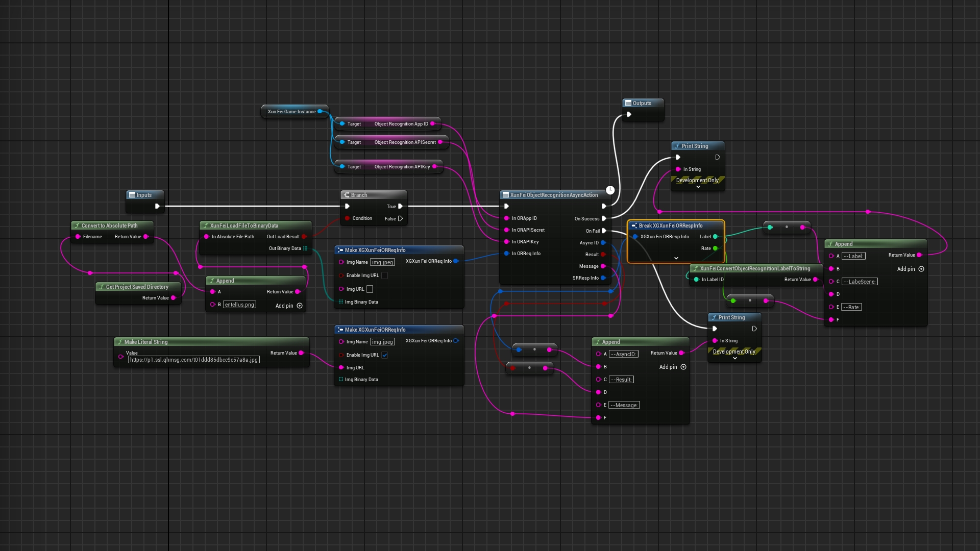Click the Branch node True exec pin
Viewport: 980px width, 551px height.
[x=400, y=206]
